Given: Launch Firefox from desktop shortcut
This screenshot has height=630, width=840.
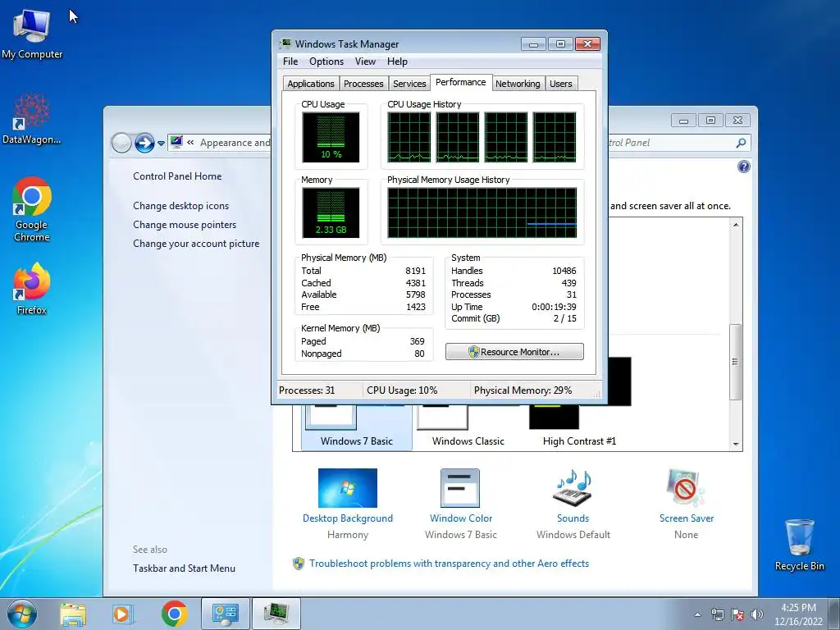Looking at the screenshot, I should 32,288.
